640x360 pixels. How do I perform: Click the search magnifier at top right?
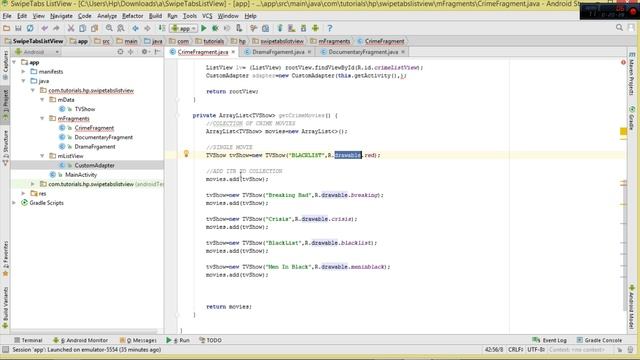pyautogui.click(x=619, y=28)
